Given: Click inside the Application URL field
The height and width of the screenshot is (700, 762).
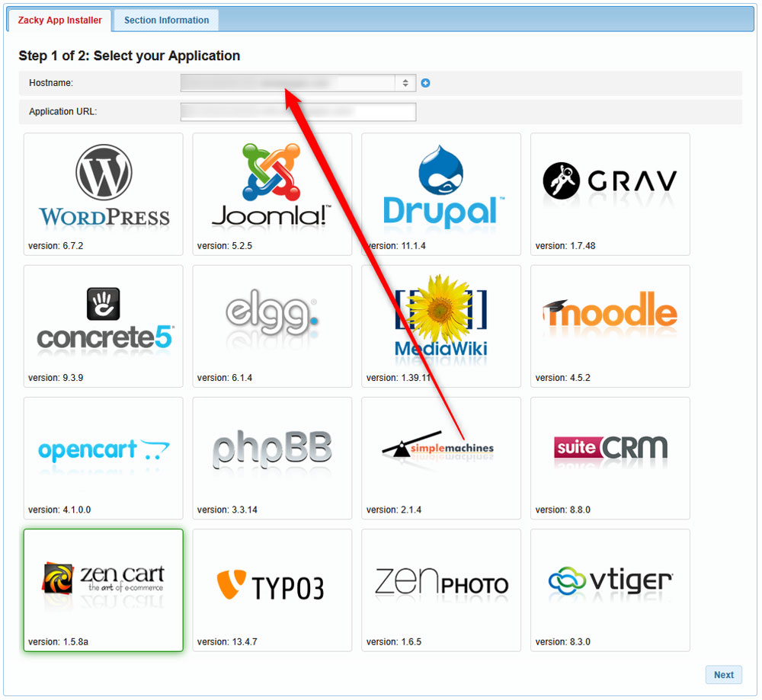Looking at the screenshot, I should 297,111.
